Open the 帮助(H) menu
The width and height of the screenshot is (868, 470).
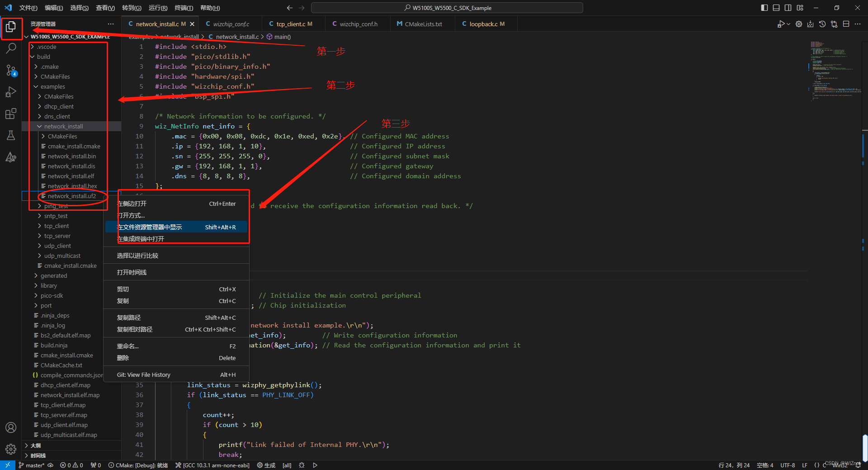[210, 8]
